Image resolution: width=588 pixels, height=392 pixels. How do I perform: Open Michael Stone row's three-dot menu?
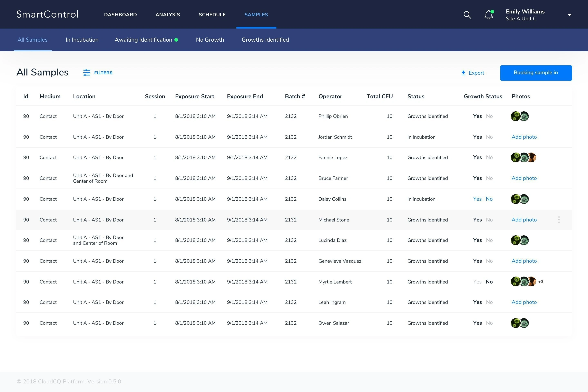point(559,220)
